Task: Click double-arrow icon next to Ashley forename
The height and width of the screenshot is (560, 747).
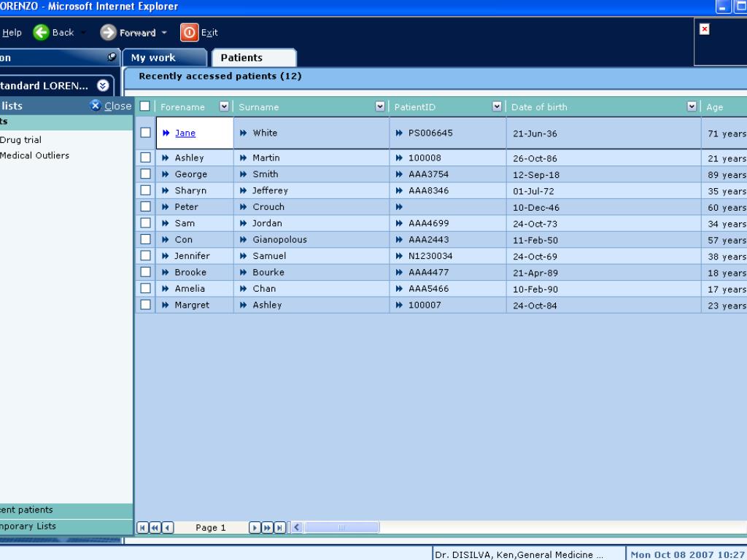Action: [166, 157]
